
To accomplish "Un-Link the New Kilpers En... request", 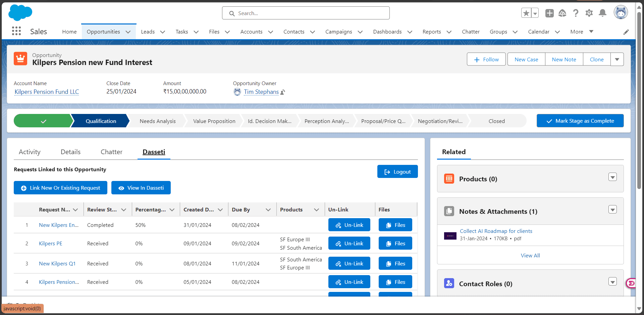I will pyautogui.click(x=349, y=225).
